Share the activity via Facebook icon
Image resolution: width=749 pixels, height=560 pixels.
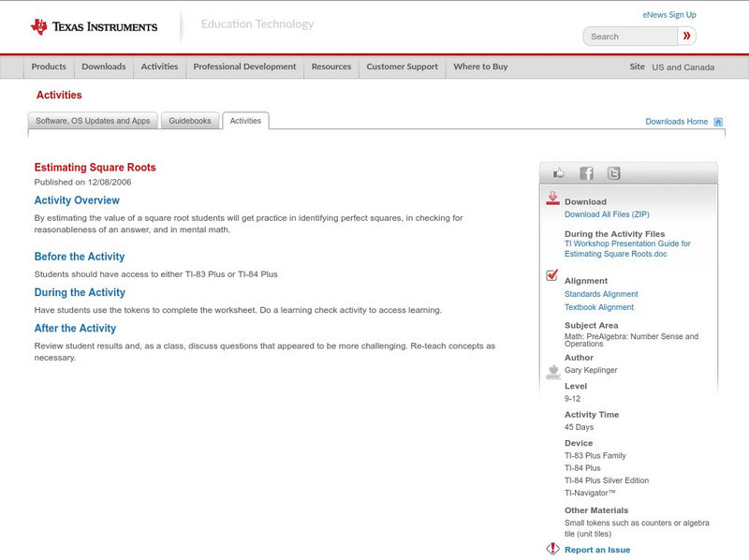click(x=586, y=173)
